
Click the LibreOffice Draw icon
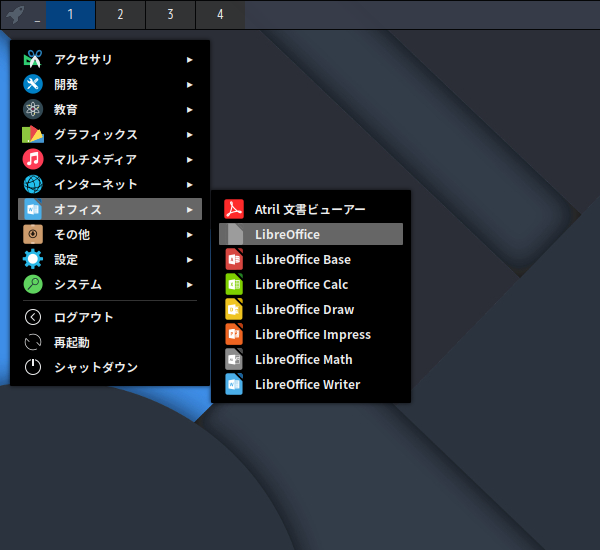tap(234, 309)
